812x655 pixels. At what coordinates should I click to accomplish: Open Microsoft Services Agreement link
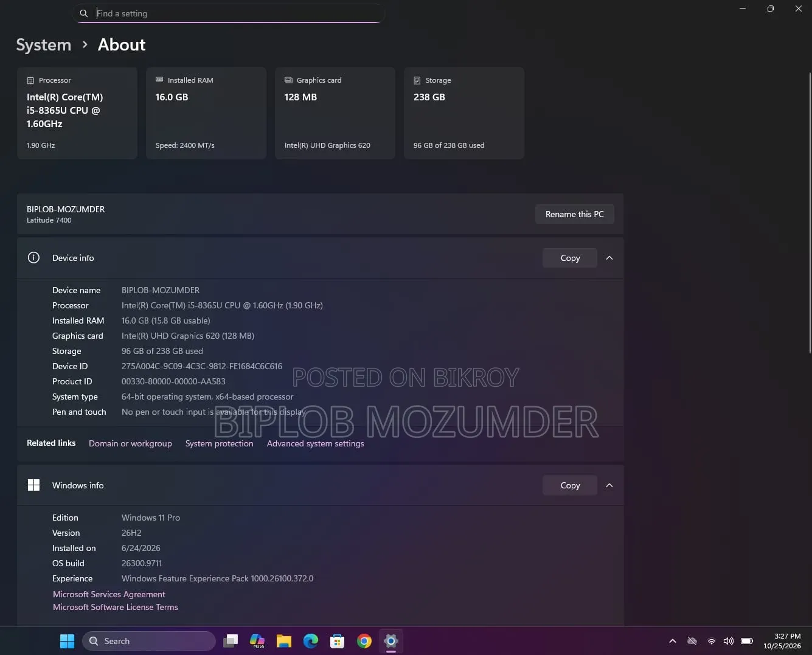coord(109,594)
